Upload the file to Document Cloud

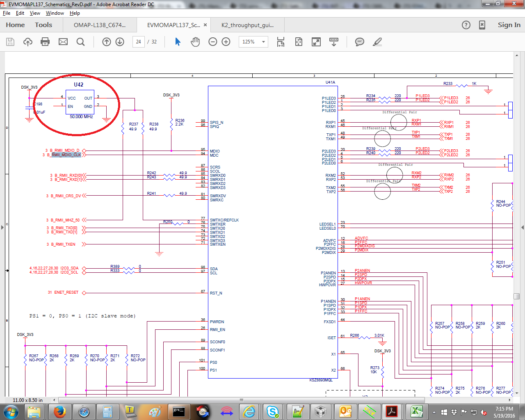point(28,42)
